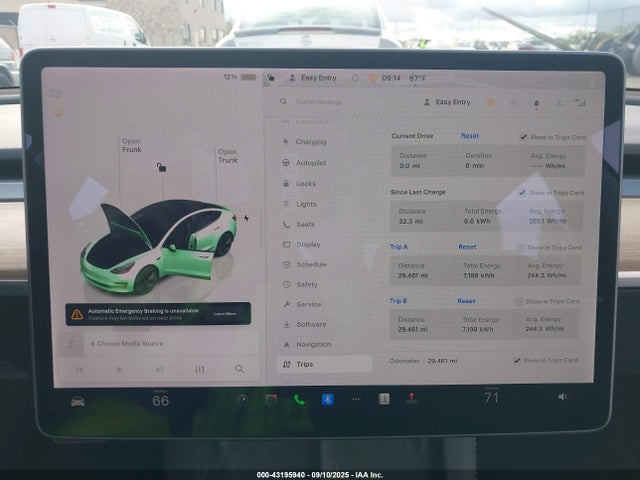The image size is (640, 480).
Task: Click Learn More on the braking alert
Action: click(x=225, y=313)
